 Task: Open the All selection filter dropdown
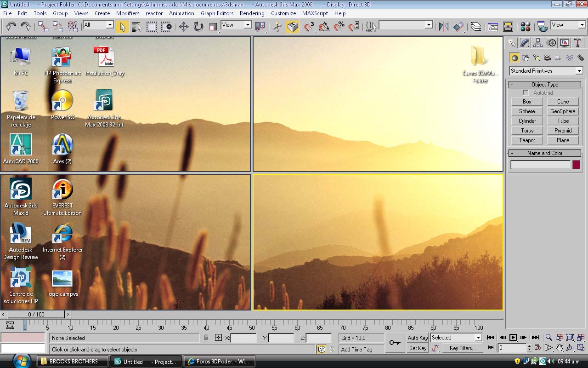[98, 25]
